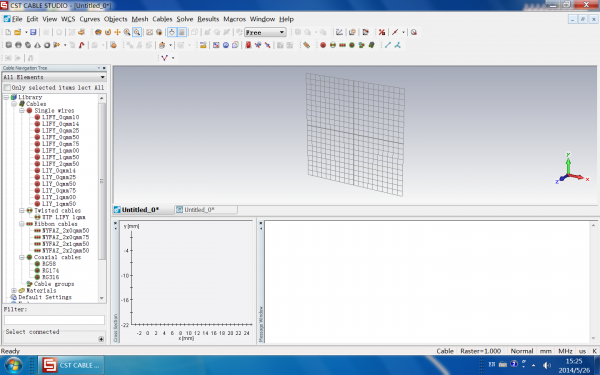Create a red sphere single wire
This screenshot has width=600, height=375.
(323, 45)
